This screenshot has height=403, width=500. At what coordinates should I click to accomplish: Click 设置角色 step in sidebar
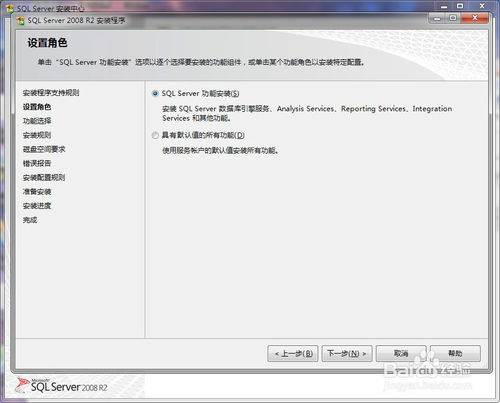37,107
